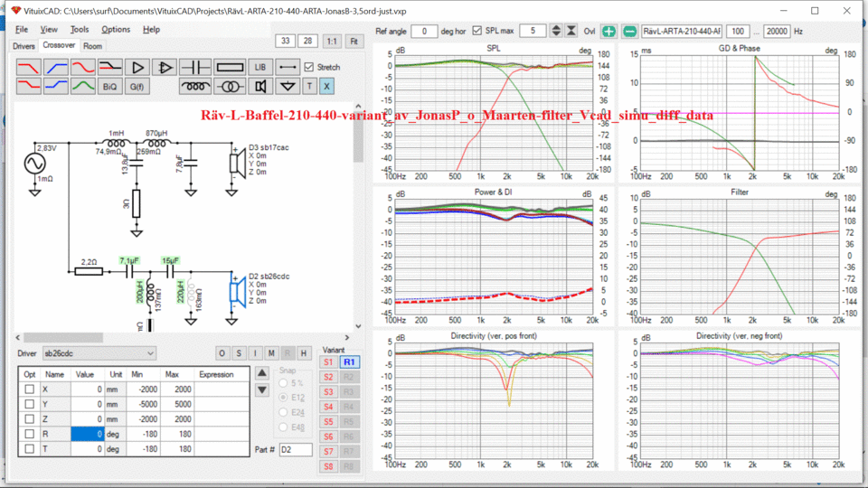
Task: Switch to the Drivers tab
Action: click(x=24, y=46)
